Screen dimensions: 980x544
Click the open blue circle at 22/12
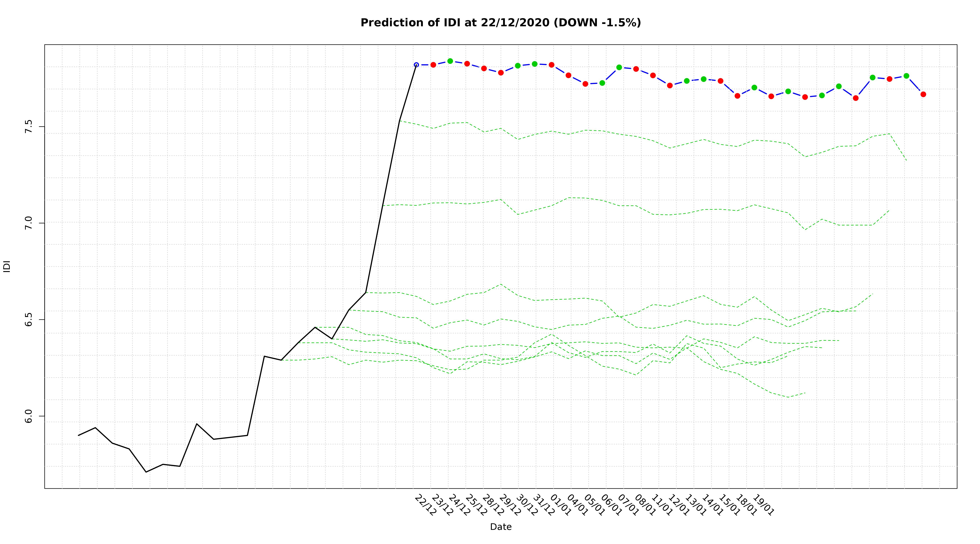tap(416, 65)
